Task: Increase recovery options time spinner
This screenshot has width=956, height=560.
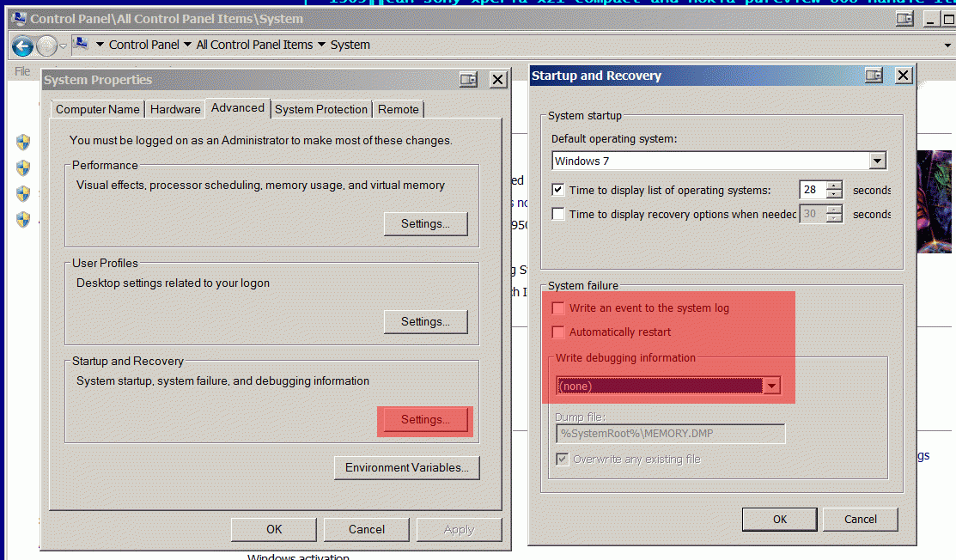Action: (834, 210)
